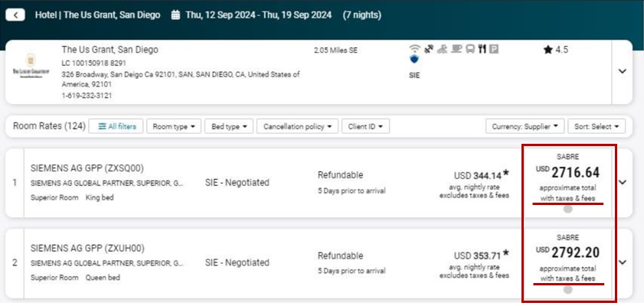The width and height of the screenshot is (644, 306).
Task: Click the USD 2792.20 total price
Action: pos(567,252)
